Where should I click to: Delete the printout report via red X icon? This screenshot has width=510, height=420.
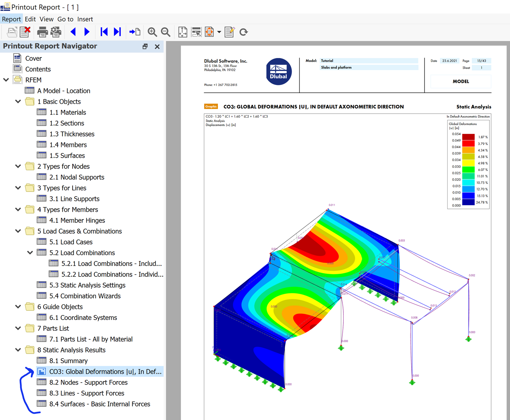pyautogui.click(x=25, y=32)
